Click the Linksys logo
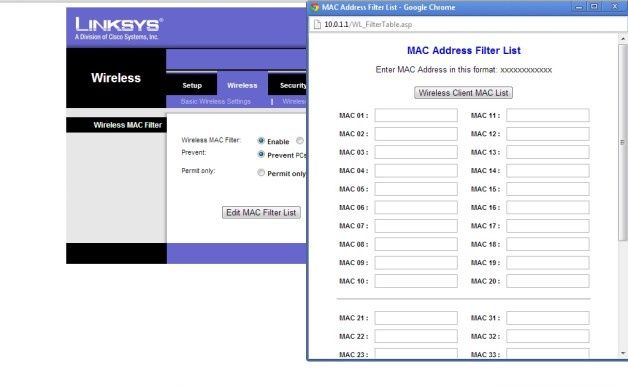The height and width of the screenshot is (386, 628). coord(119,28)
